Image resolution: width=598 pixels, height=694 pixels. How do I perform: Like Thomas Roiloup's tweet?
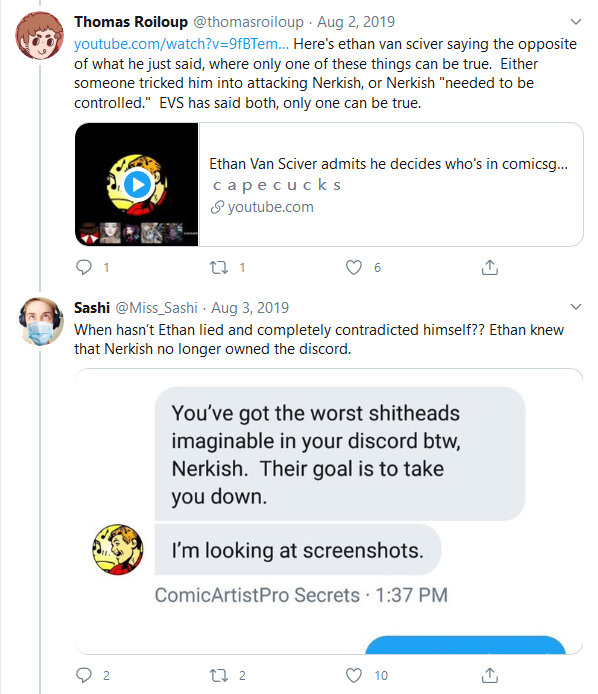pyautogui.click(x=354, y=267)
